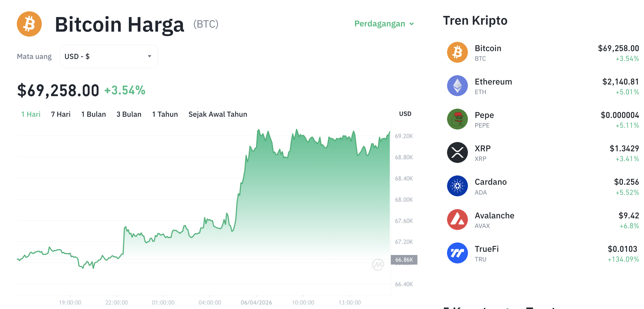Expand the Perdagangan dropdown

[x=384, y=24]
